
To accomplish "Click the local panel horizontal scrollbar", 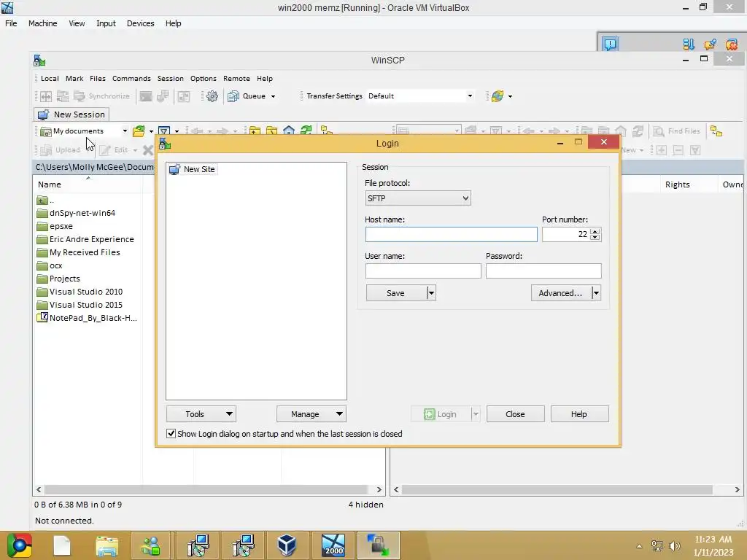I will (209, 489).
